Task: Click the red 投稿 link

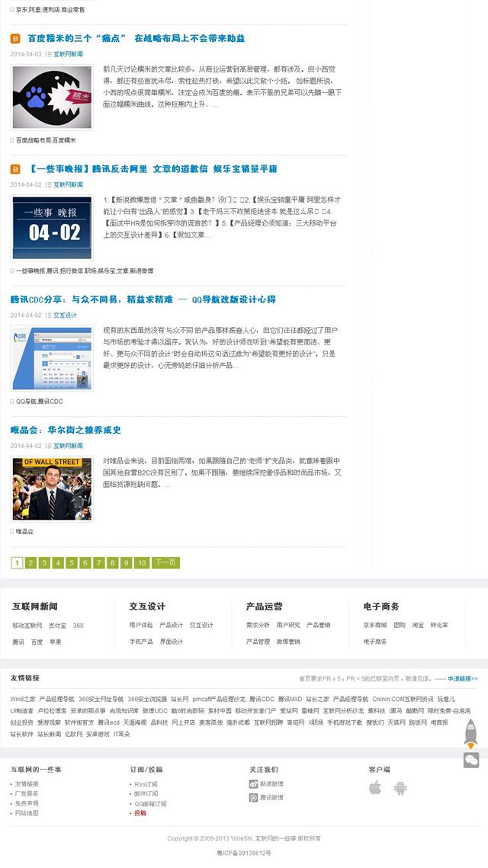Action: click(140, 813)
